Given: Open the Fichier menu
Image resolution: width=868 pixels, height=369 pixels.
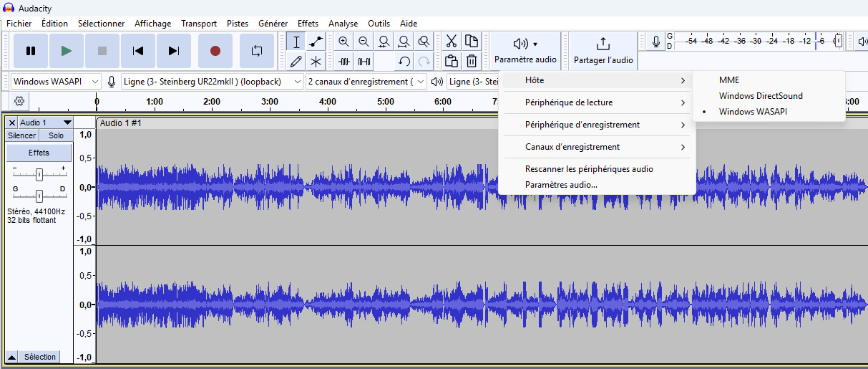Looking at the screenshot, I should point(19,24).
